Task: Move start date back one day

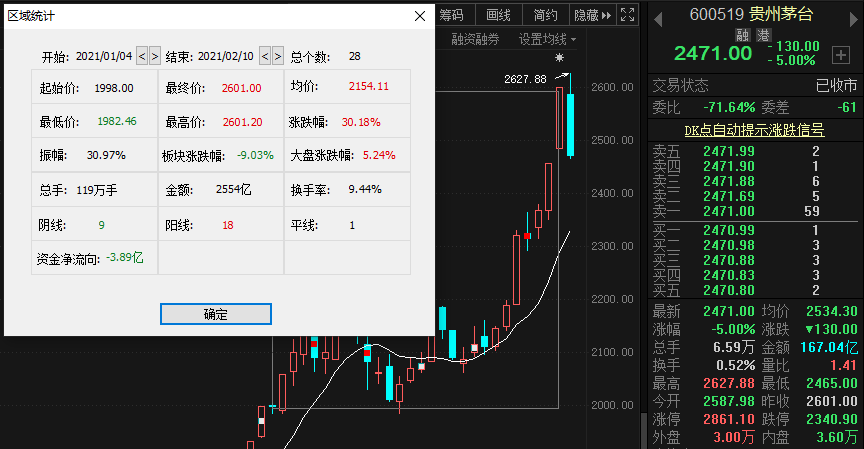Action: tap(141, 57)
